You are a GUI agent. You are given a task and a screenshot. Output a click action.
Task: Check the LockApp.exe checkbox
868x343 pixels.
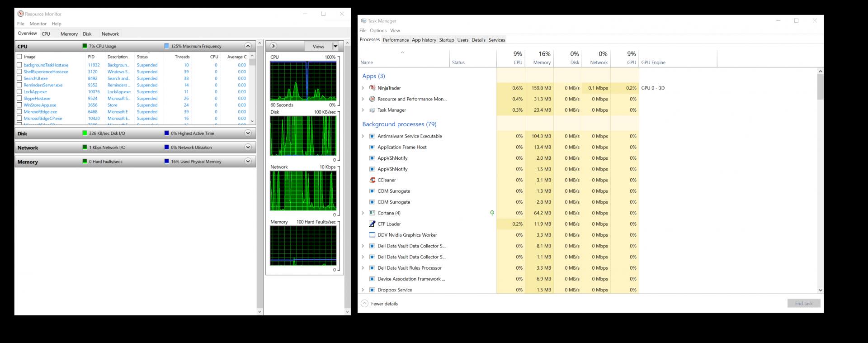point(19,91)
